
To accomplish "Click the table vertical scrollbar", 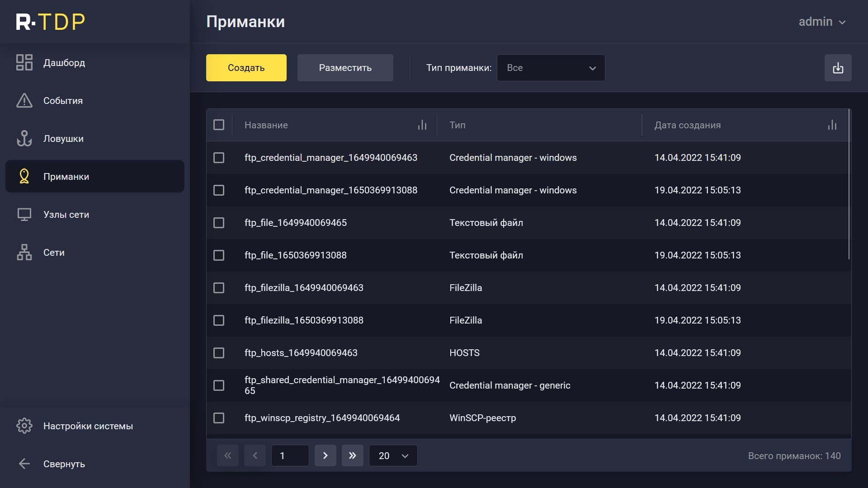I will click(849, 184).
